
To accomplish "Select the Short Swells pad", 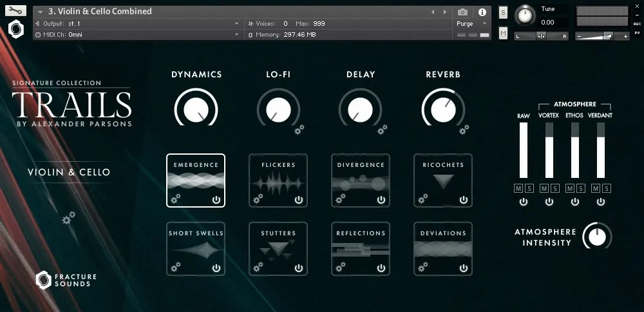I will point(196,247).
